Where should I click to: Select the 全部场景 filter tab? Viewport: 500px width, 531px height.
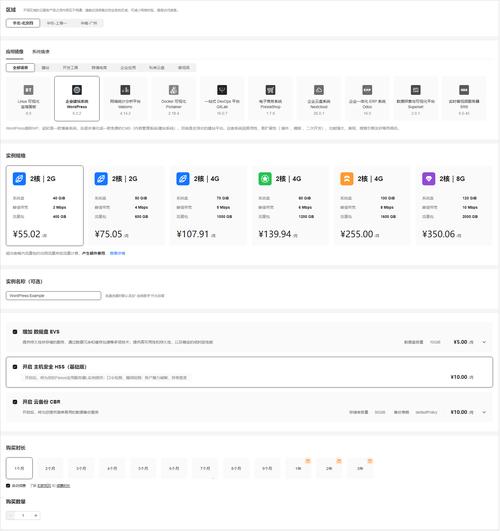coord(20,68)
